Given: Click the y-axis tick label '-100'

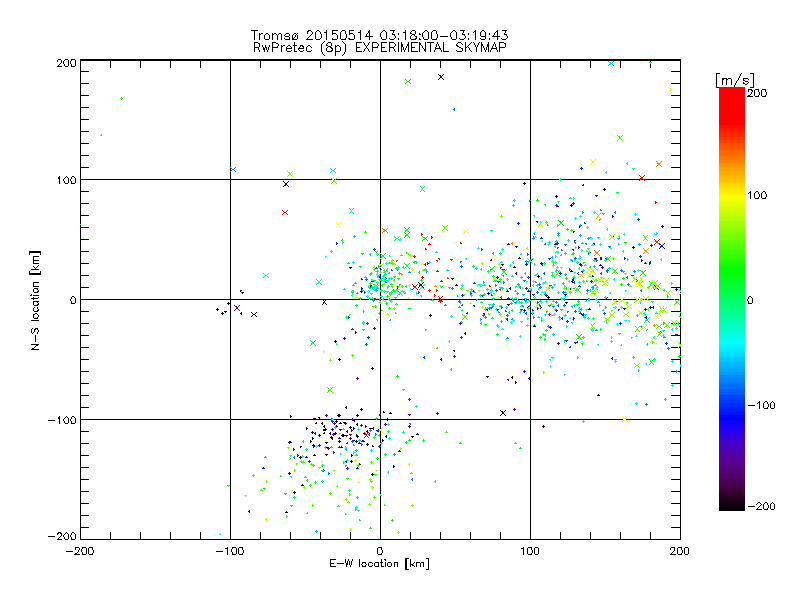Looking at the screenshot, I should click(62, 420).
